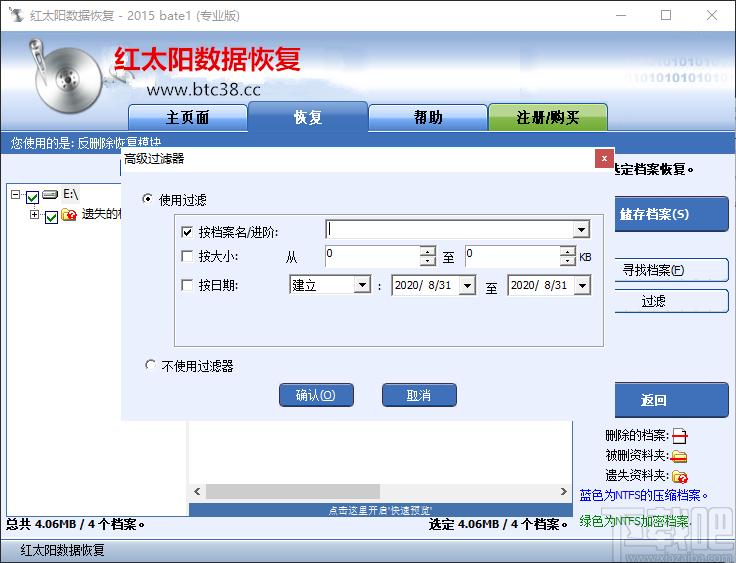Select the 使用过滤 radio button

147,199
